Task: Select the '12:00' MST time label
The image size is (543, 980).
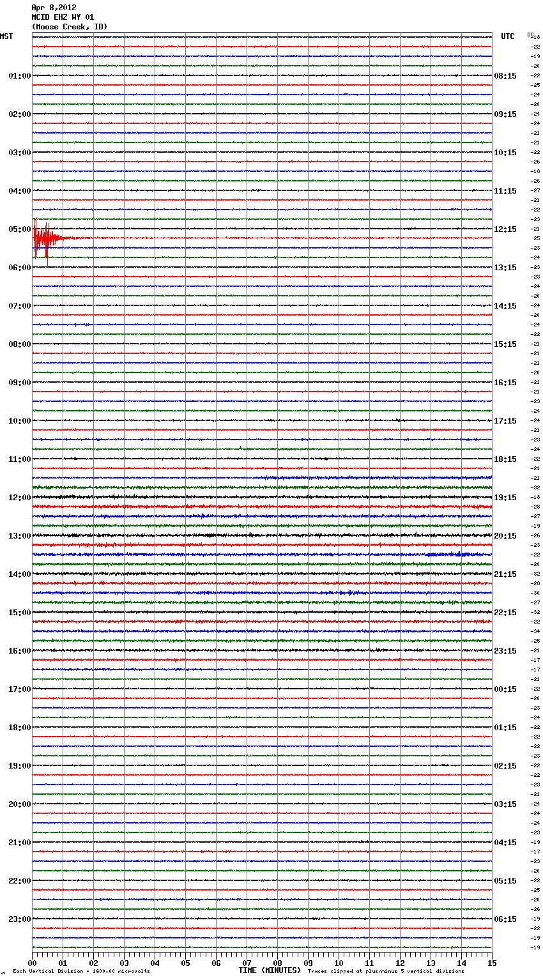Action: tap(20, 498)
